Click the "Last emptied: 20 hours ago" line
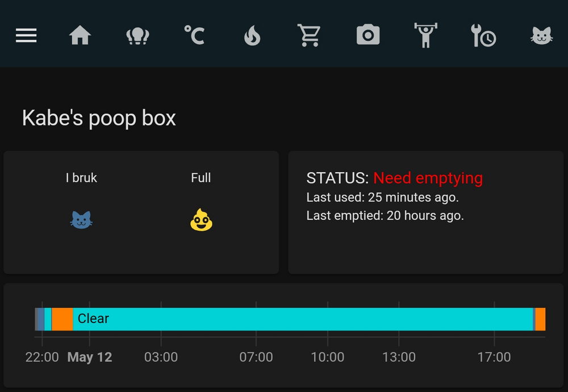This screenshot has height=392, width=568. pyautogui.click(x=385, y=216)
